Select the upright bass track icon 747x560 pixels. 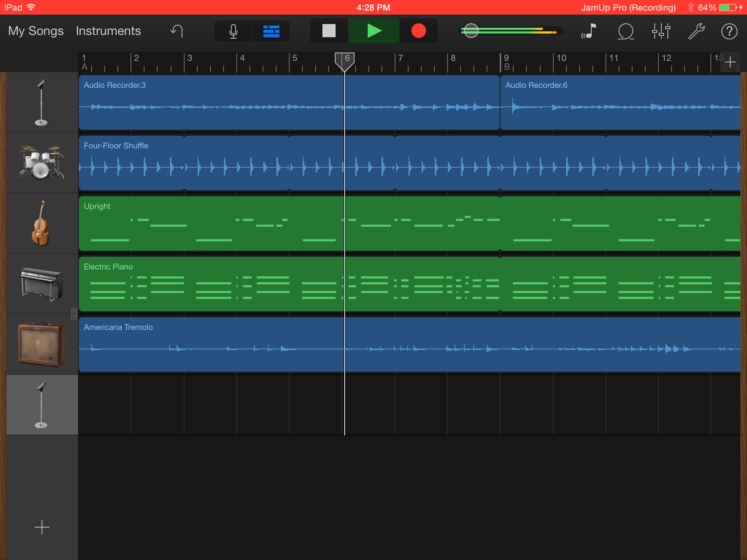pyautogui.click(x=41, y=223)
